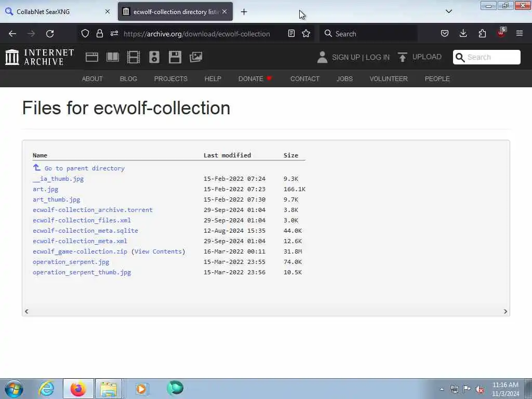Click Go to parent directory
The width and height of the screenshot is (532, 399).
coord(85,168)
